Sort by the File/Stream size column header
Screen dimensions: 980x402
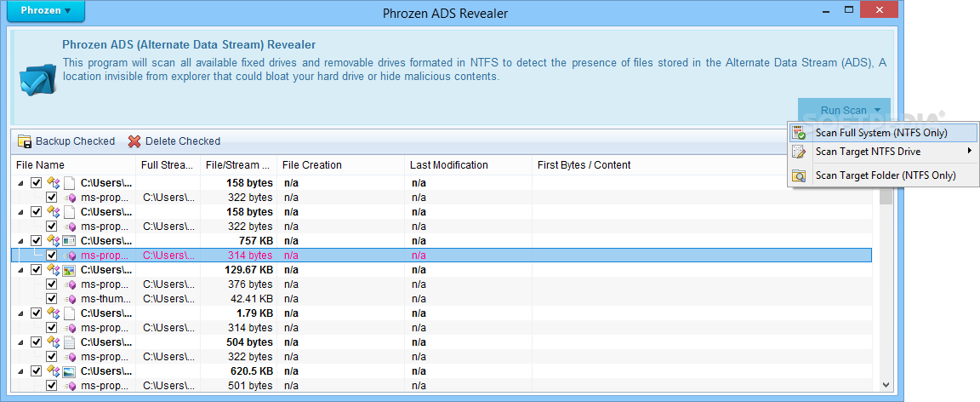pos(238,164)
